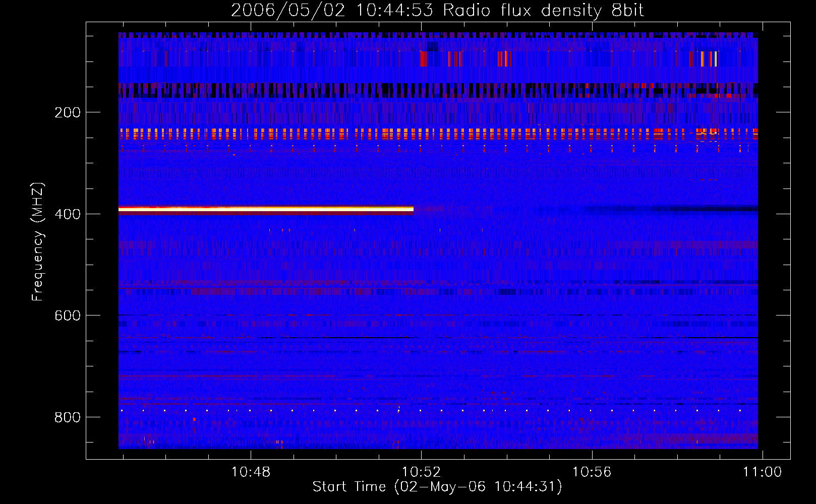Click the 11:00 time tick label
The image size is (816, 504).
pyautogui.click(x=762, y=472)
